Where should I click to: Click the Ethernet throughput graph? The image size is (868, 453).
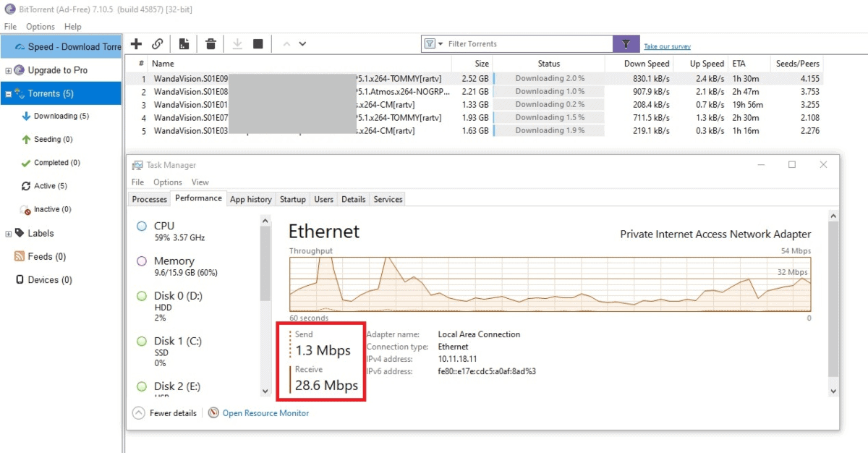pos(550,284)
